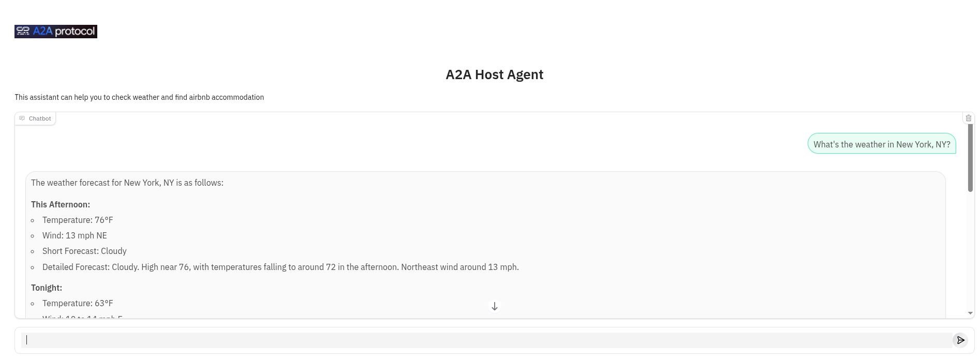
Task: Select the user's New York weather question bubble
Action: pos(882,144)
